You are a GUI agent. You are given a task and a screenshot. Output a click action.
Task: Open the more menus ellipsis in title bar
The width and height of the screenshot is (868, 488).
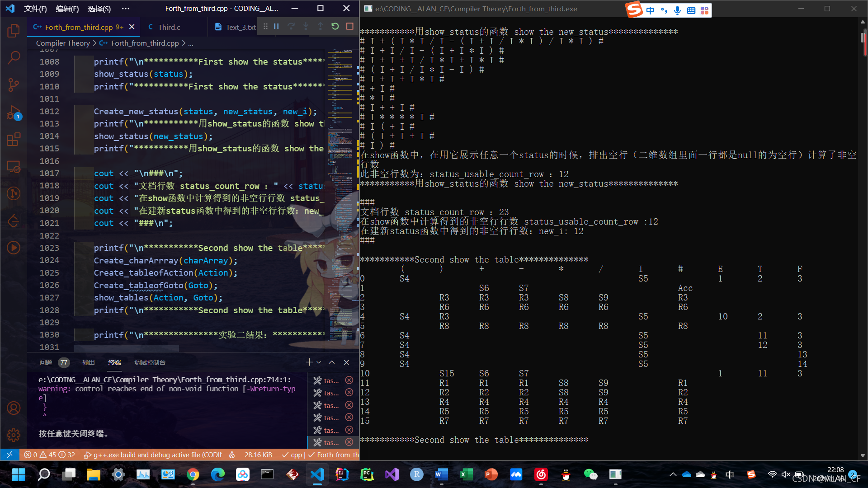(126, 9)
